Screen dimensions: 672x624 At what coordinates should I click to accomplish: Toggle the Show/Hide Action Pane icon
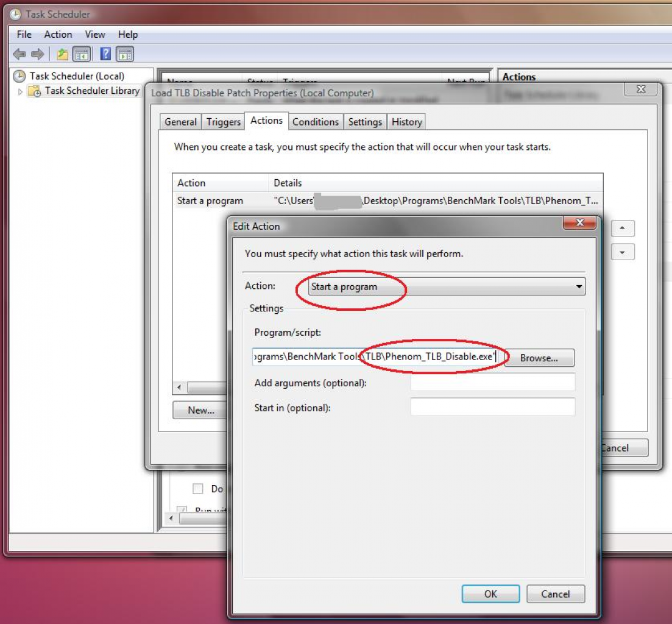tap(125, 54)
